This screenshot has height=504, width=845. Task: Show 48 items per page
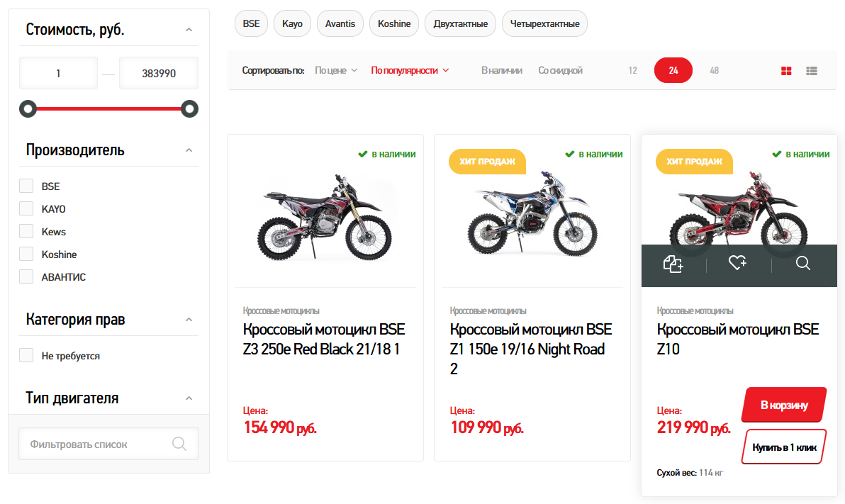pos(714,71)
